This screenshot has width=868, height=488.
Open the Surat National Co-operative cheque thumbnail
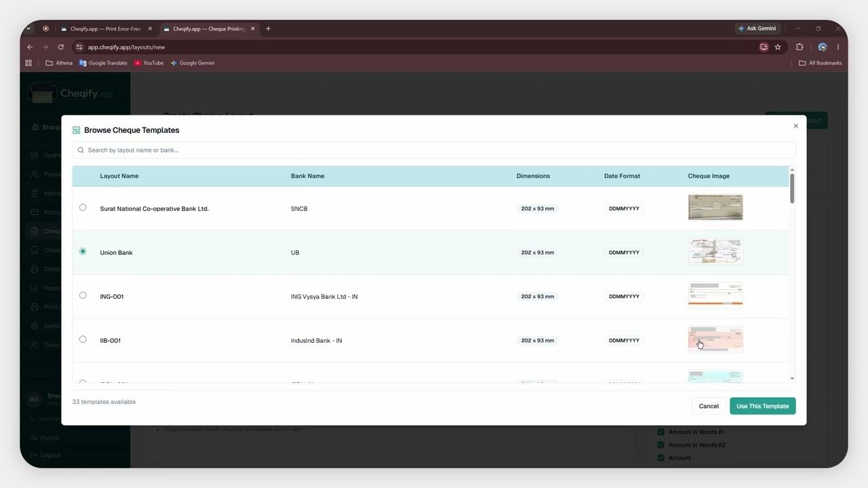click(x=715, y=207)
